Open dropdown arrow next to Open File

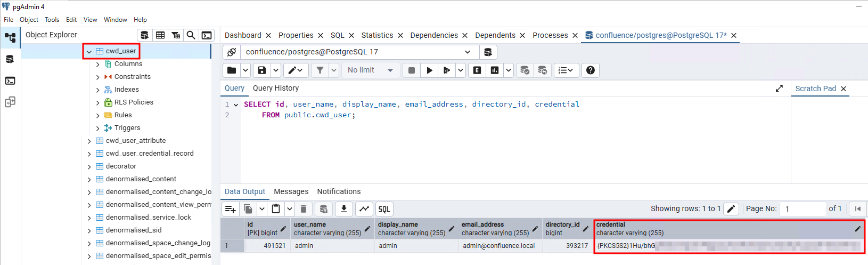245,70
